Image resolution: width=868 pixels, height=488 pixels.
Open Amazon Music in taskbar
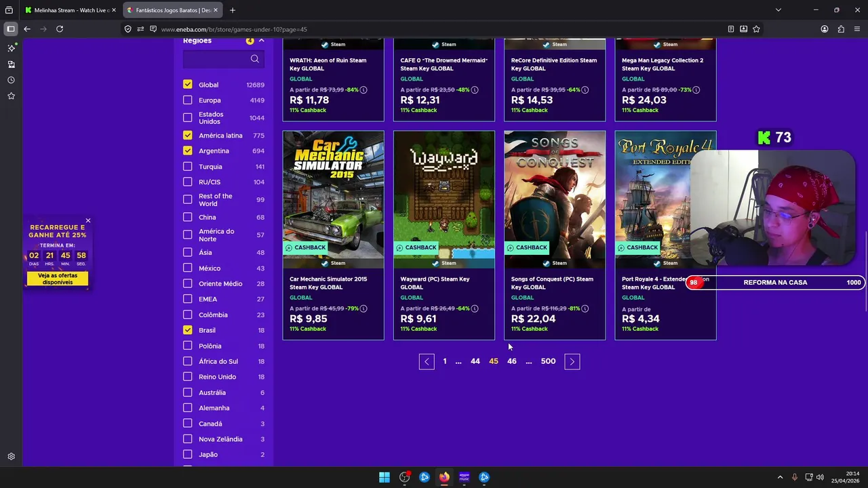pyautogui.click(x=464, y=477)
